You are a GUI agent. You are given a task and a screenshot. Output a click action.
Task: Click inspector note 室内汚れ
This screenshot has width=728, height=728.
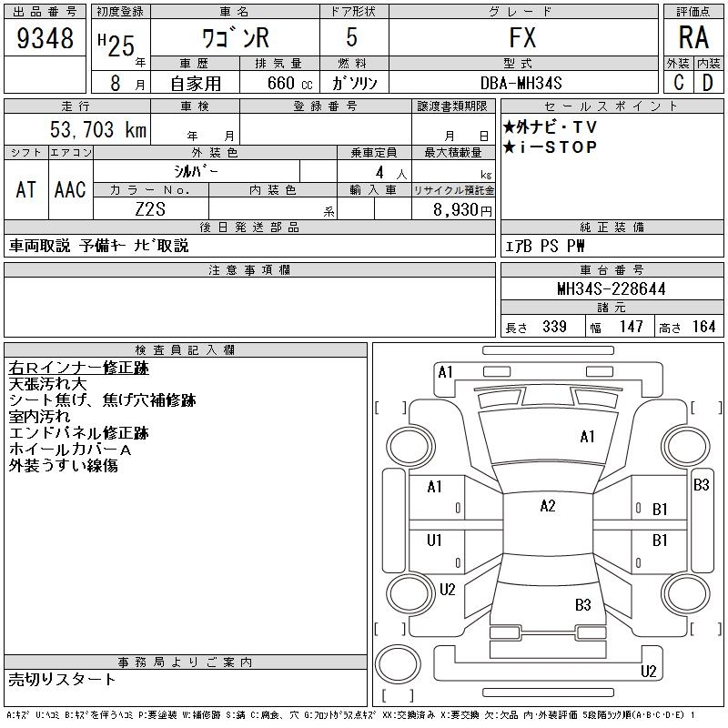tap(39, 417)
